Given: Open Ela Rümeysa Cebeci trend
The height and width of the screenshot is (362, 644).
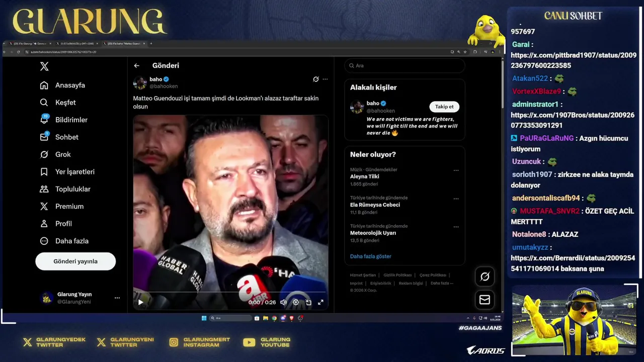Looking at the screenshot, I should pyautogui.click(x=375, y=205).
